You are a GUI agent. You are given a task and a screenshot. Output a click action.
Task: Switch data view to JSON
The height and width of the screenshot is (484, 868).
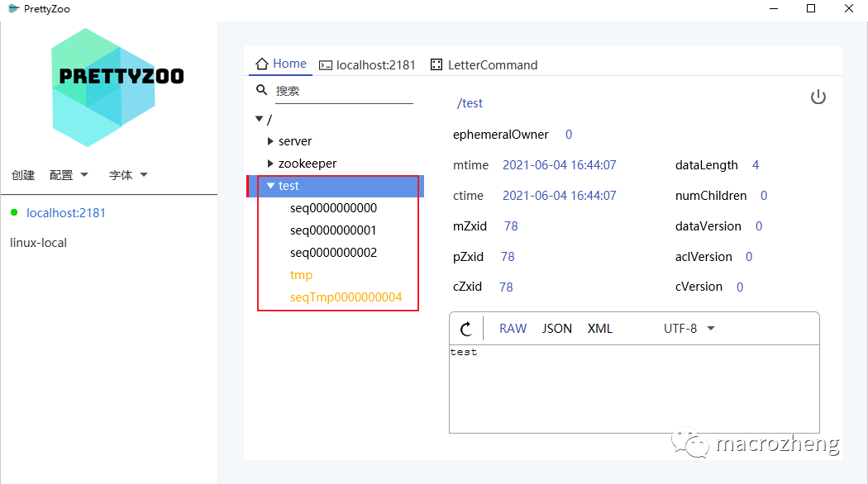pyautogui.click(x=557, y=329)
